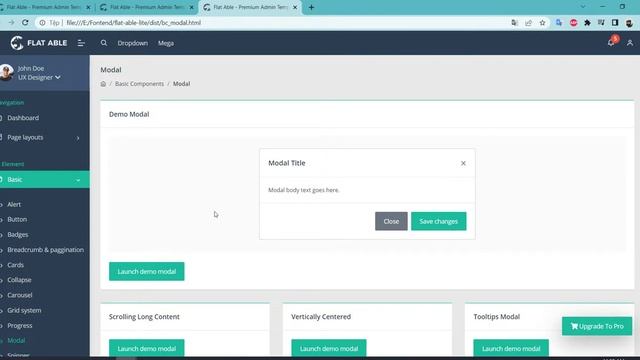Open the notifications bell icon

(x=611, y=42)
